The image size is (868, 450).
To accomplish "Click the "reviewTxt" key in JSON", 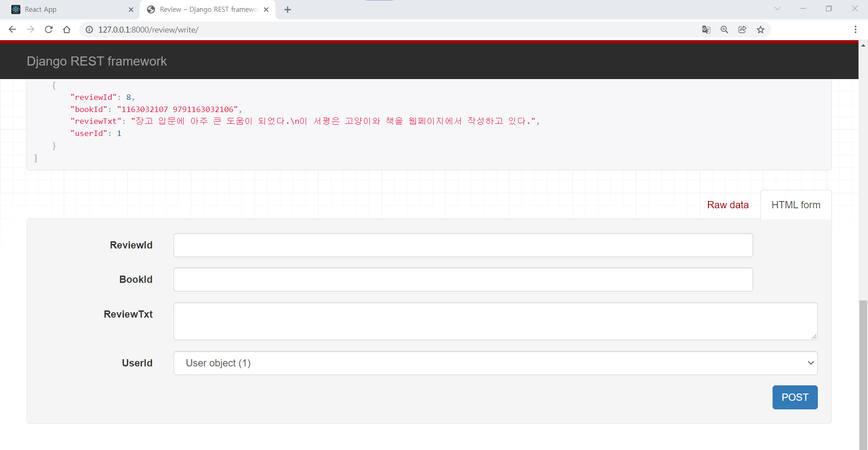I will pos(96,121).
